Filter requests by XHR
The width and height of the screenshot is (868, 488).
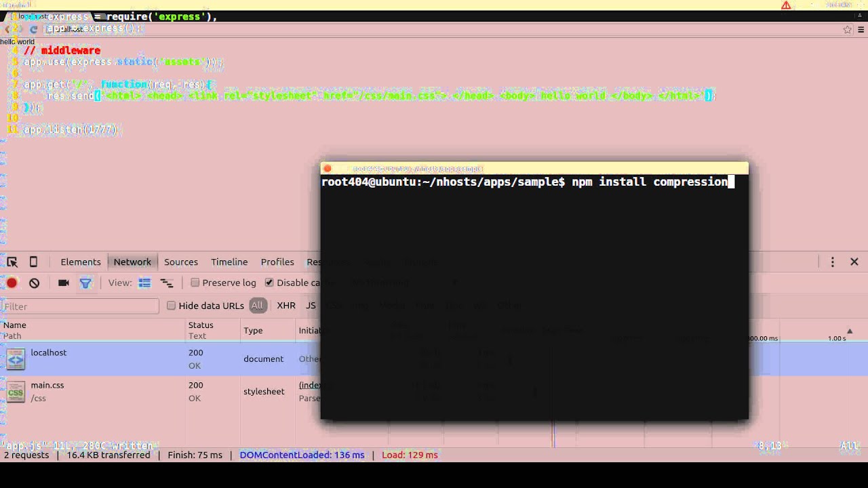click(286, 306)
